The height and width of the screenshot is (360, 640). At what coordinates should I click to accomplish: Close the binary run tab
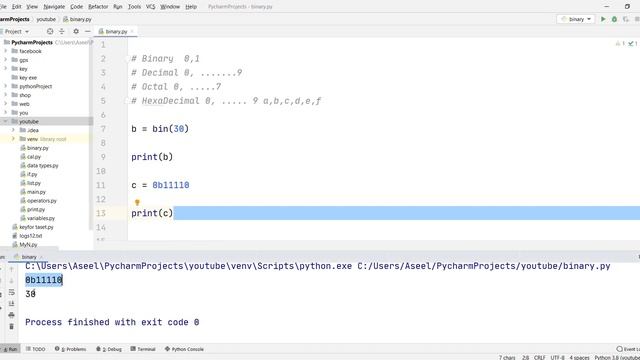pos(41,257)
